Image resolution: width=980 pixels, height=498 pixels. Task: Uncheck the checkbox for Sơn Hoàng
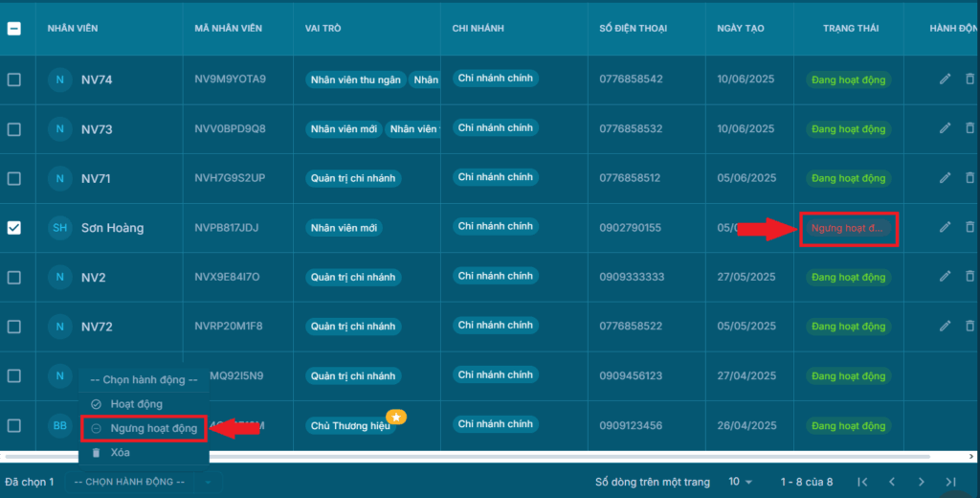(14, 228)
